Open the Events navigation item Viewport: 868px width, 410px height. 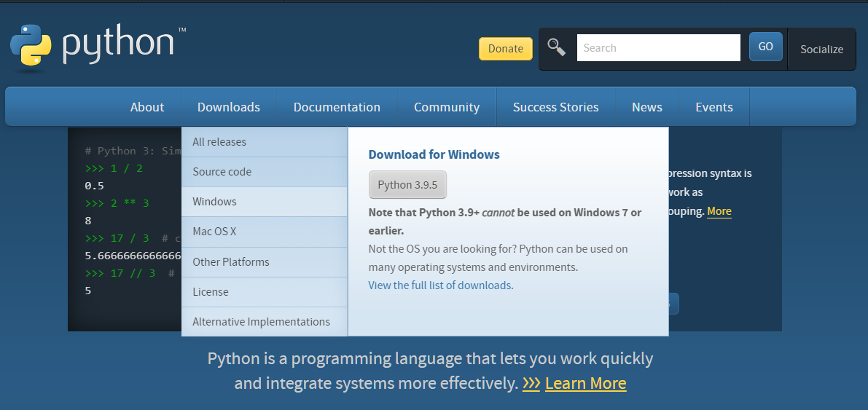click(713, 107)
